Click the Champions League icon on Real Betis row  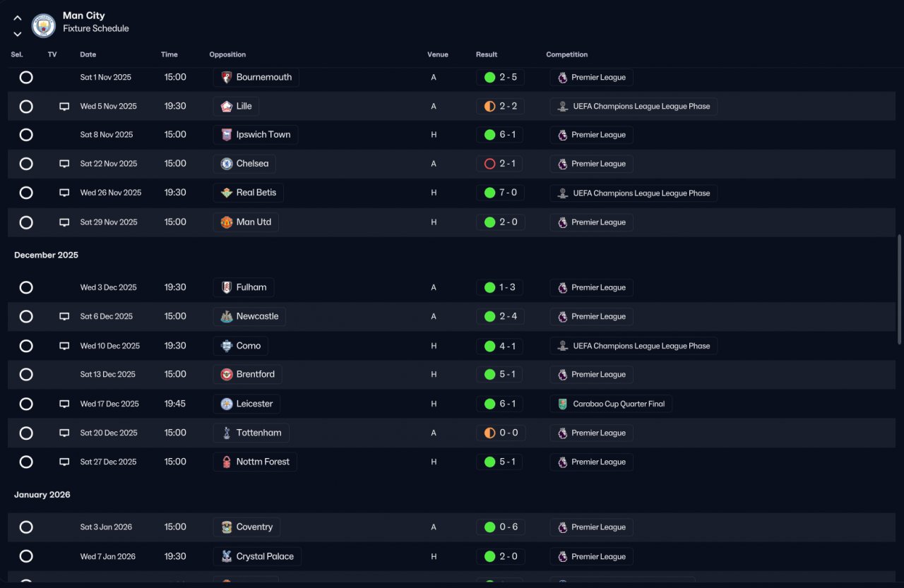pyautogui.click(x=562, y=193)
